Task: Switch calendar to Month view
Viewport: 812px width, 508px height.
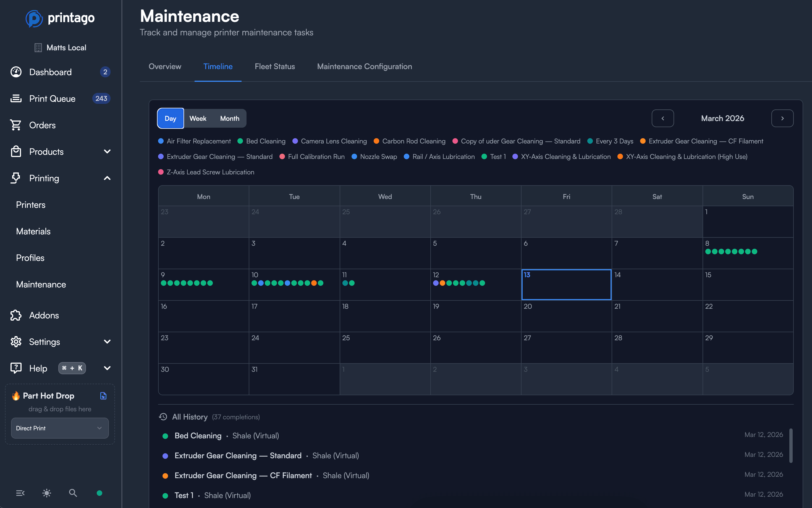Action: (x=230, y=118)
